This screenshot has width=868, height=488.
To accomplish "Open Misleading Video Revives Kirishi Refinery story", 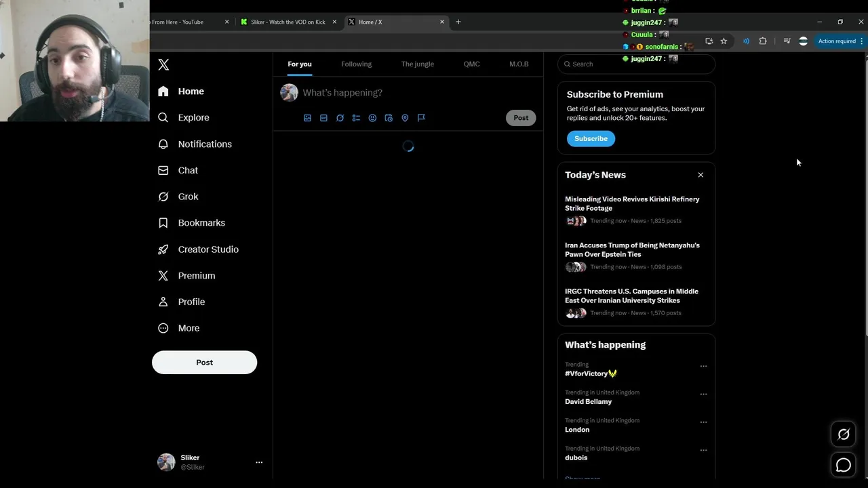I will [636, 209].
